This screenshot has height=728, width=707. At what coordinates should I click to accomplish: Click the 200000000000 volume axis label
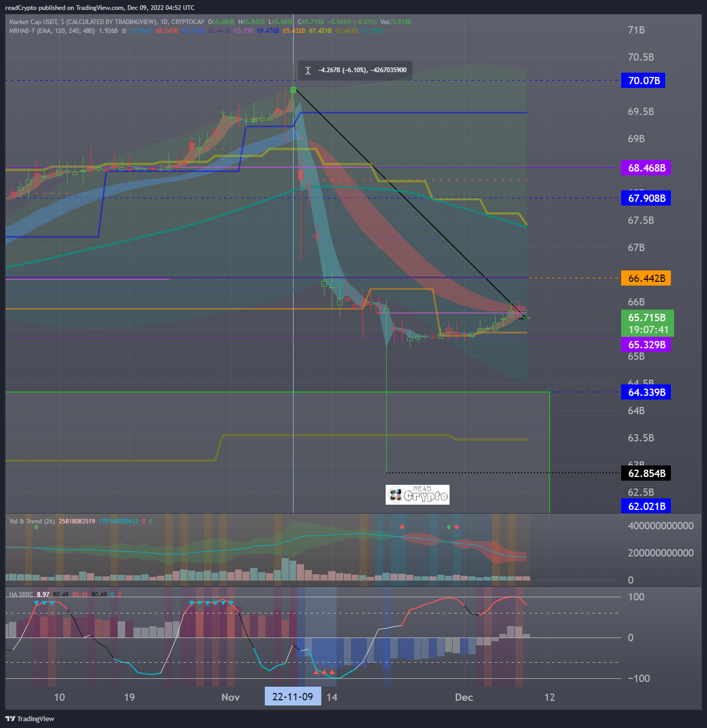[x=660, y=553]
